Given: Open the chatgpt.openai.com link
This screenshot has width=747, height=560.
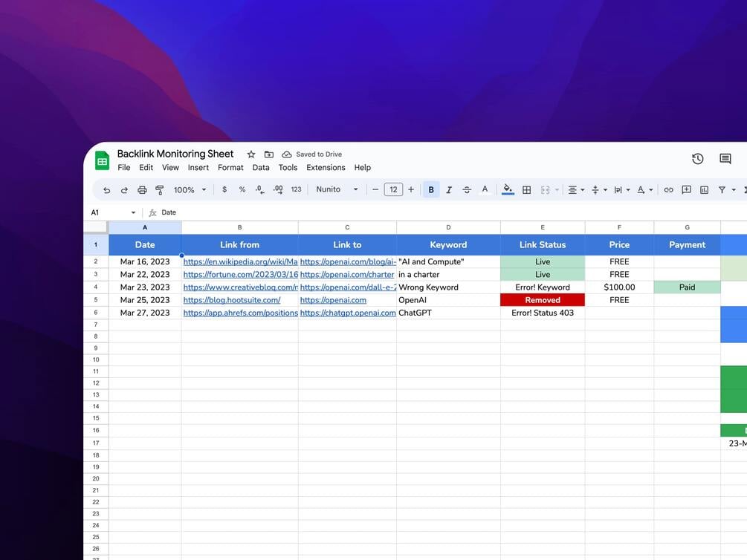Looking at the screenshot, I should pos(348,313).
